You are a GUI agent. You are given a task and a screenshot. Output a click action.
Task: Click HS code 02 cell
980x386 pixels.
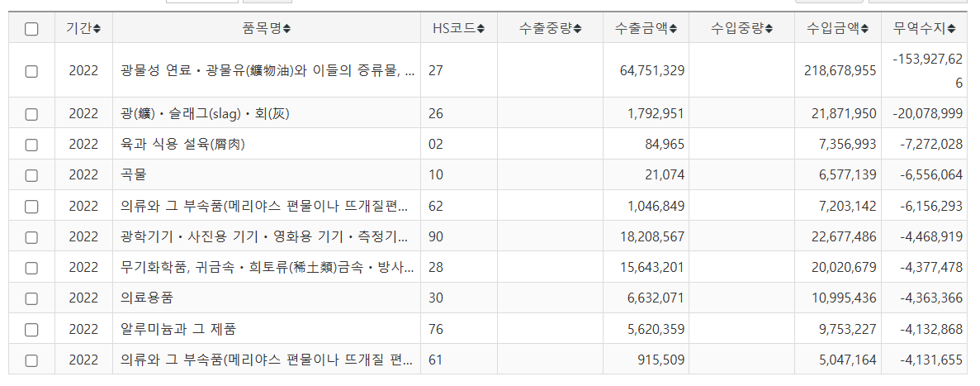pyautogui.click(x=436, y=145)
